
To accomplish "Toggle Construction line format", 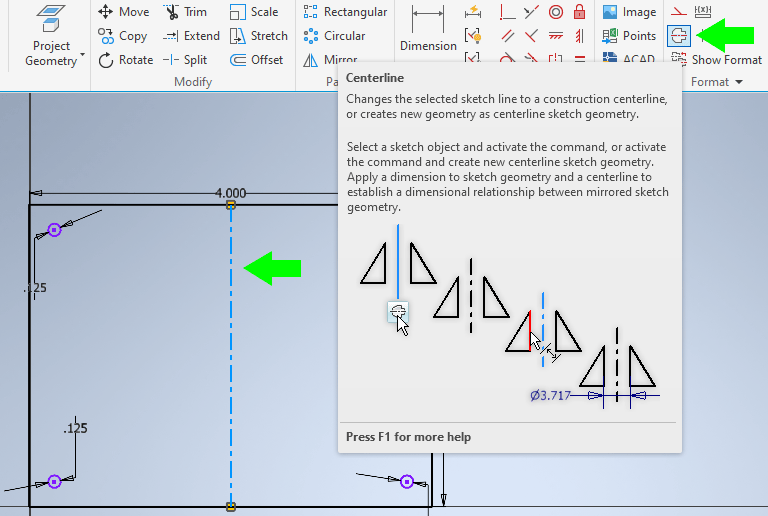I will (x=679, y=11).
